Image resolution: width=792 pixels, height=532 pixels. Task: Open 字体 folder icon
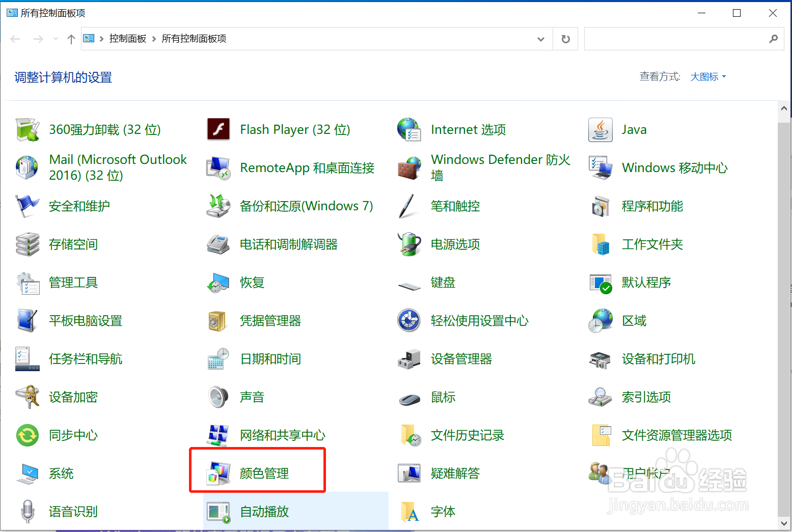pyautogui.click(x=409, y=512)
